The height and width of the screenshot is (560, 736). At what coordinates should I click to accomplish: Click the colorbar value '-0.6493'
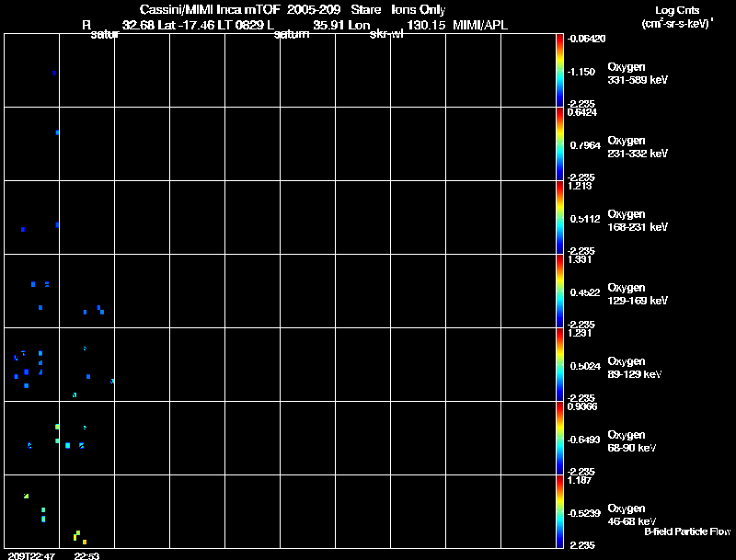coord(583,440)
